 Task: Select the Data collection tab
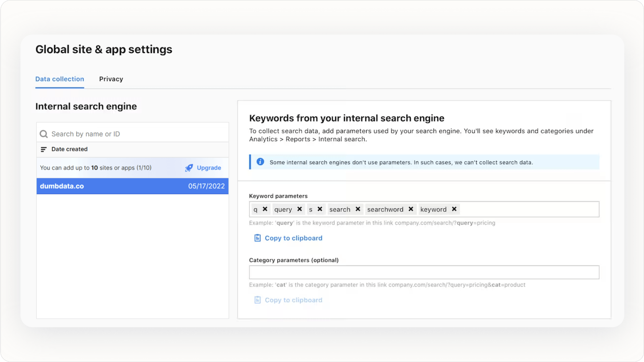59,79
